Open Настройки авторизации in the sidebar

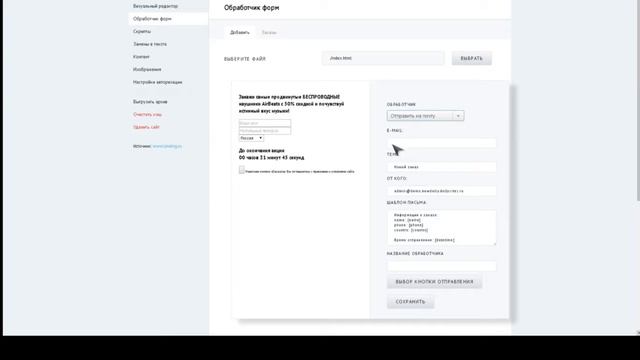click(x=158, y=82)
